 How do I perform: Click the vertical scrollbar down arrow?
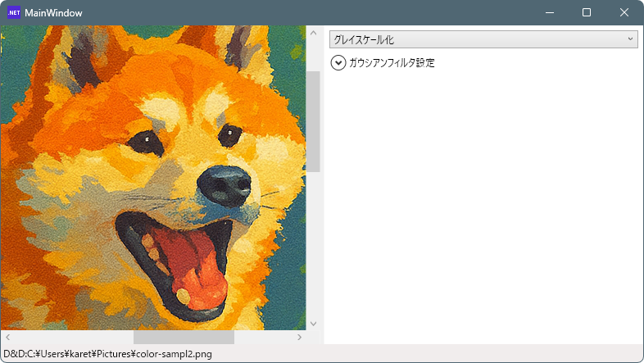[313, 323]
